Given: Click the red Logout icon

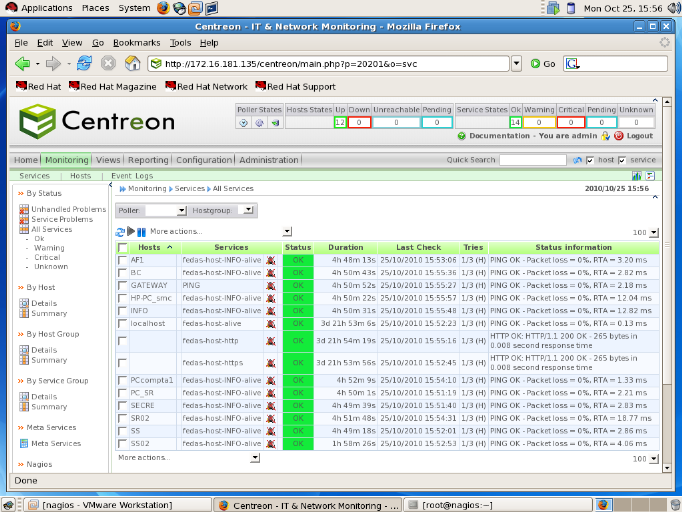Looking at the screenshot, I should [x=620, y=136].
